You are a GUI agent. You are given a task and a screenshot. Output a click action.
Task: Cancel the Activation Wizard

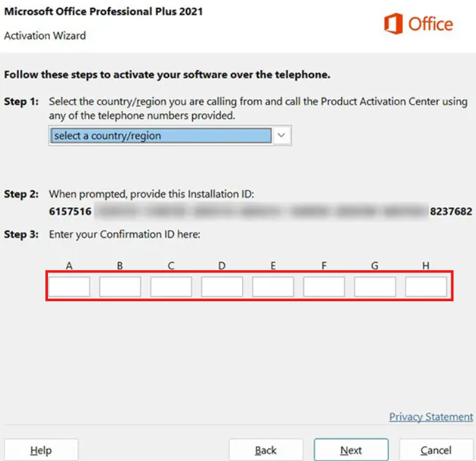[x=436, y=450]
